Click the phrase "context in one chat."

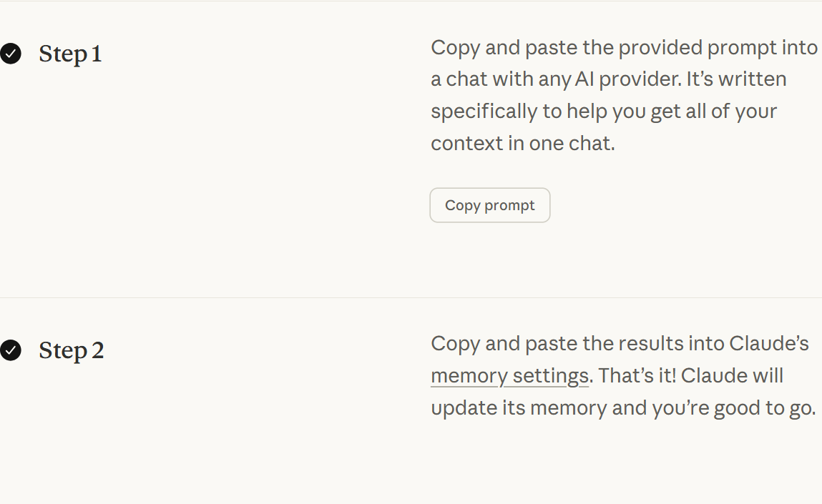pos(522,144)
